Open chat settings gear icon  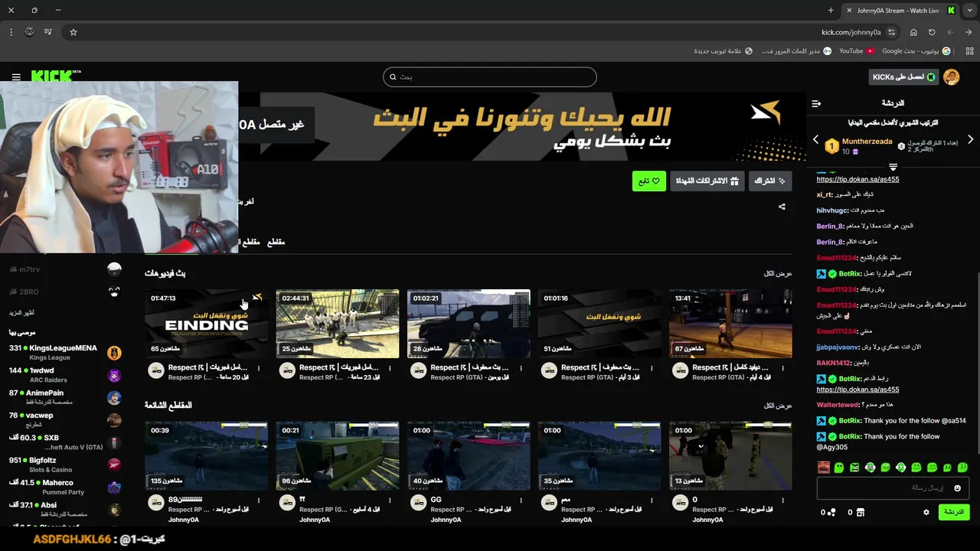[x=926, y=512]
